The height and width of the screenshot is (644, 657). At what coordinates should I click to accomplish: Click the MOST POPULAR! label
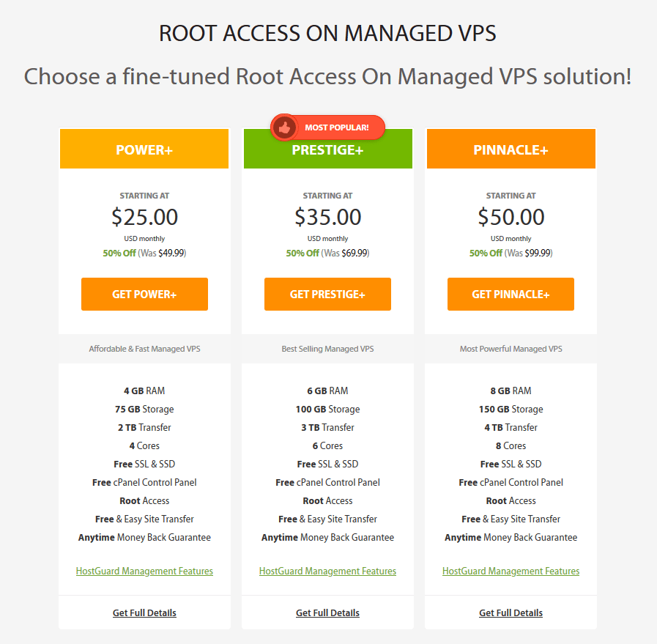(x=337, y=127)
